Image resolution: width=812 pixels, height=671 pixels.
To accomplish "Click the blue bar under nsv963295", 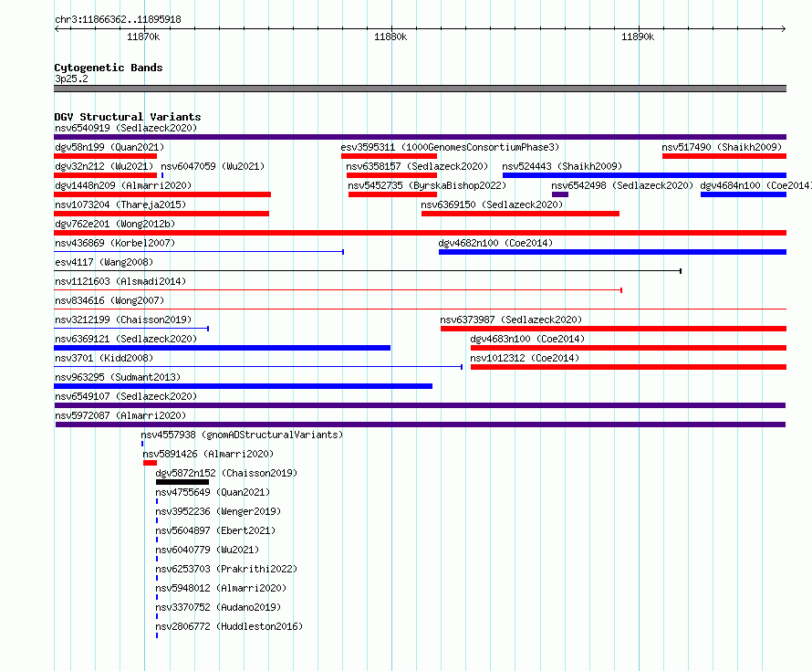I will pyautogui.click(x=244, y=386).
